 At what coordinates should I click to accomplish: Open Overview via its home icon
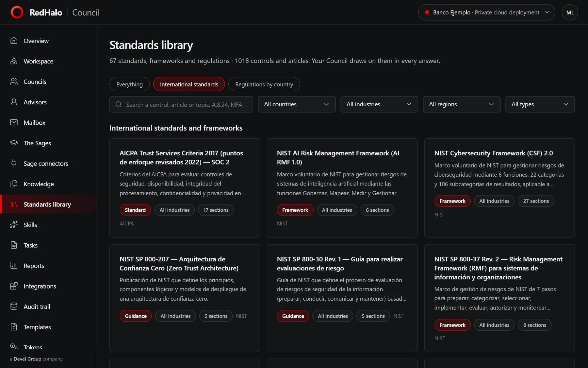(14, 41)
